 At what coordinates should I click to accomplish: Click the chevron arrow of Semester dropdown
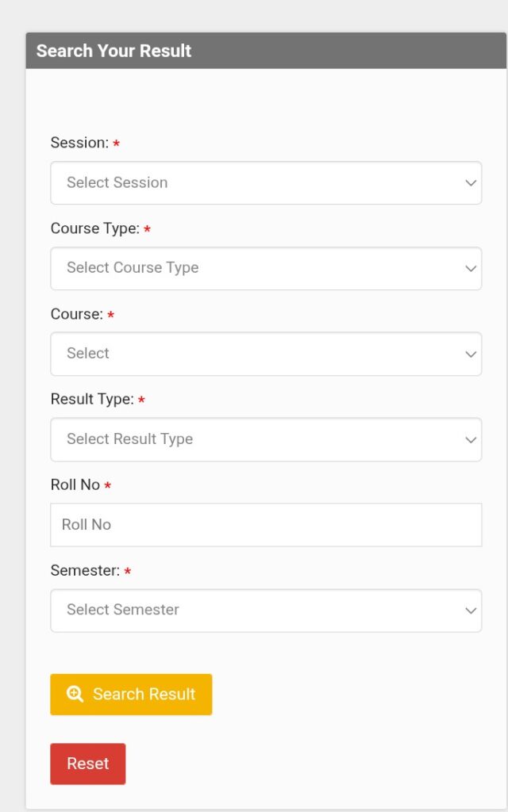(471, 611)
